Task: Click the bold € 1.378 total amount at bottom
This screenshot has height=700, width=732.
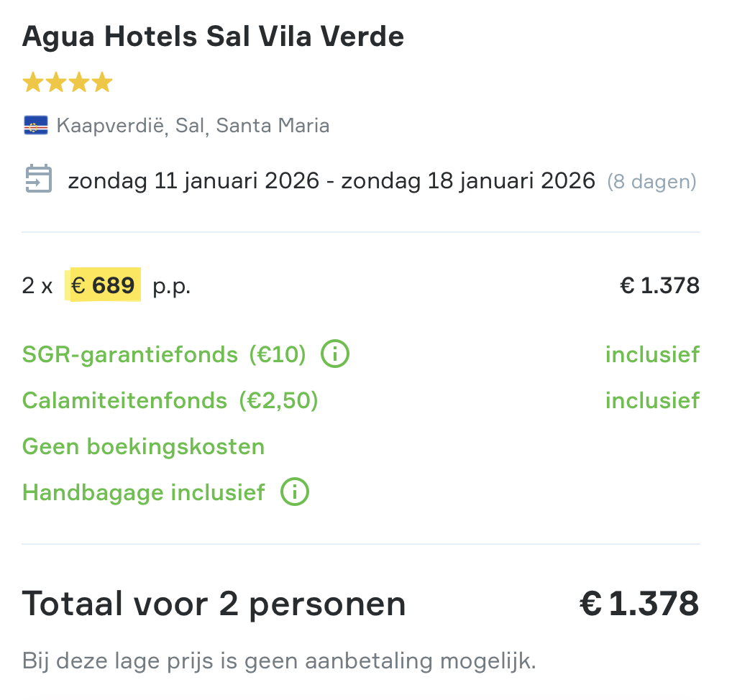Action: coord(639,604)
